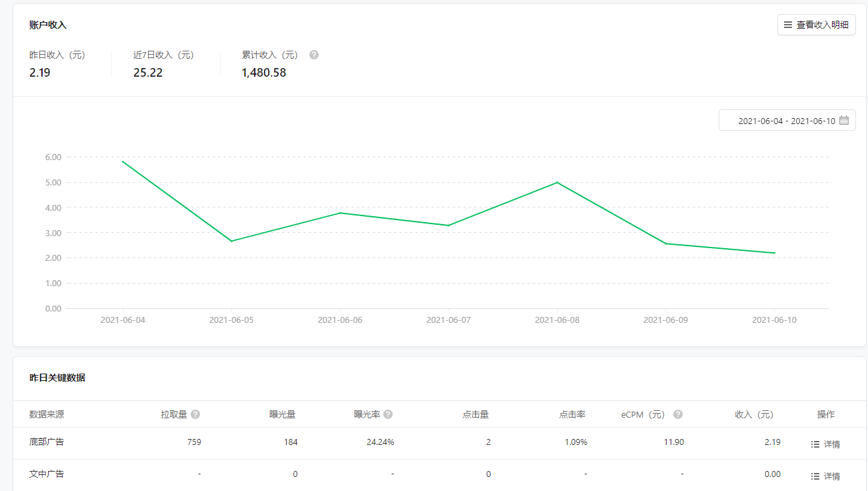Click chart peak at 2021-06-08
This screenshot has height=491, width=868.
[x=557, y=182]
